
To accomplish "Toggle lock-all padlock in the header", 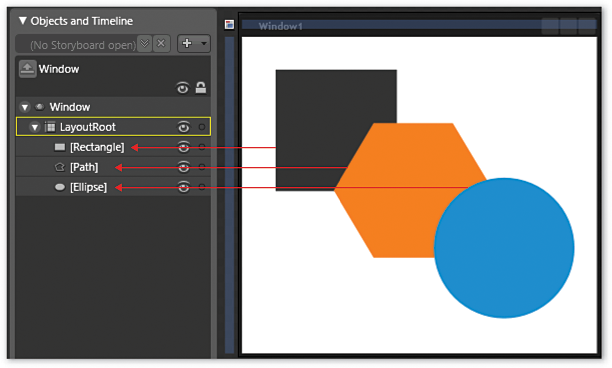I will (201, 88).
